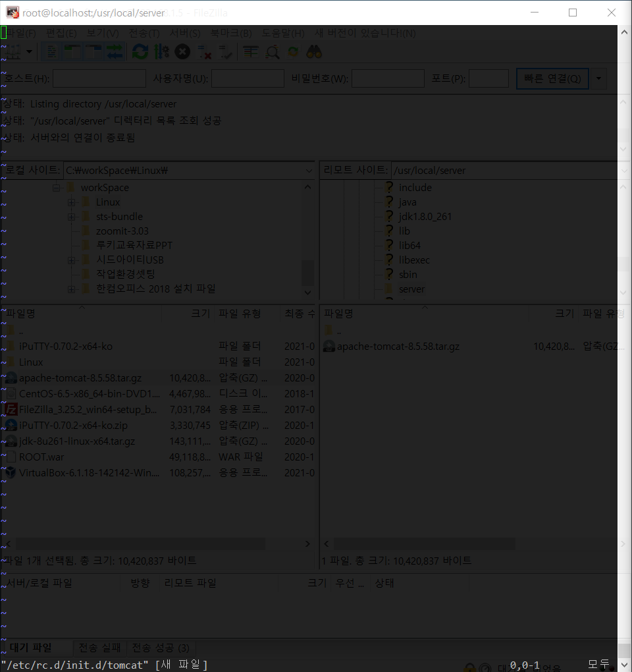Sort local files by 파일명 column
632x672 pixels.
point(82,314)
